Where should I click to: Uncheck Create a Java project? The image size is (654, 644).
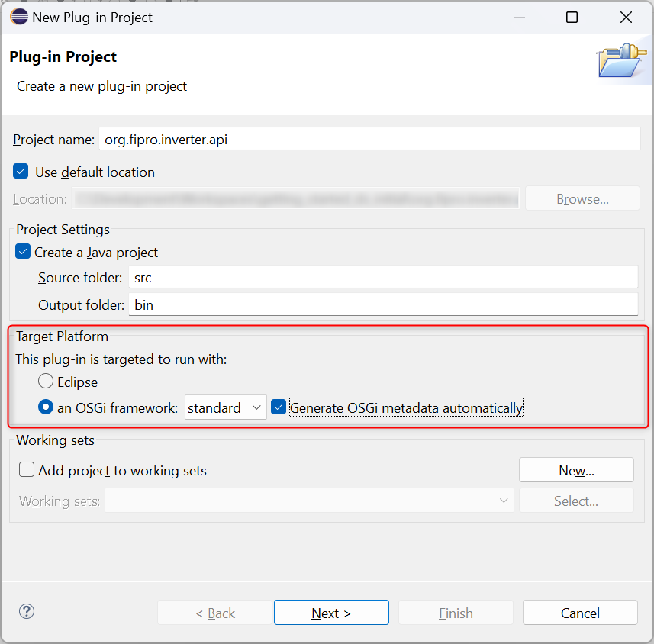[23, 252]
